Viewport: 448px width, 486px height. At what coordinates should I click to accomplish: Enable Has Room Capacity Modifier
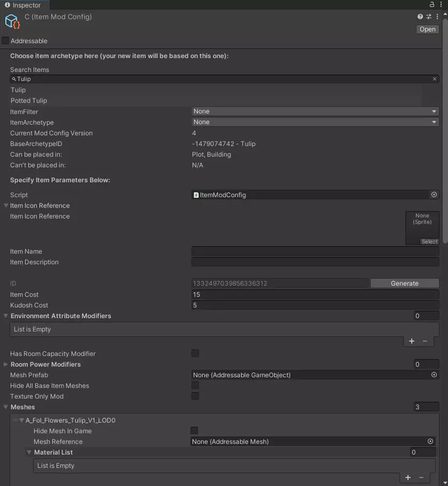[x=195, y=353]
